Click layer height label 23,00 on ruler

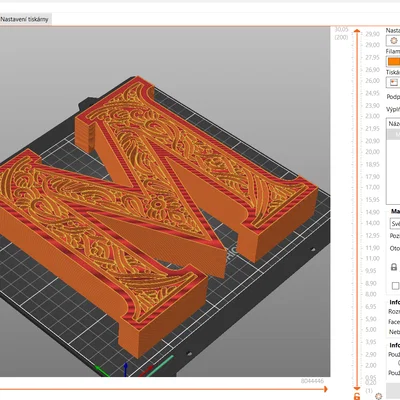[372, 116]
